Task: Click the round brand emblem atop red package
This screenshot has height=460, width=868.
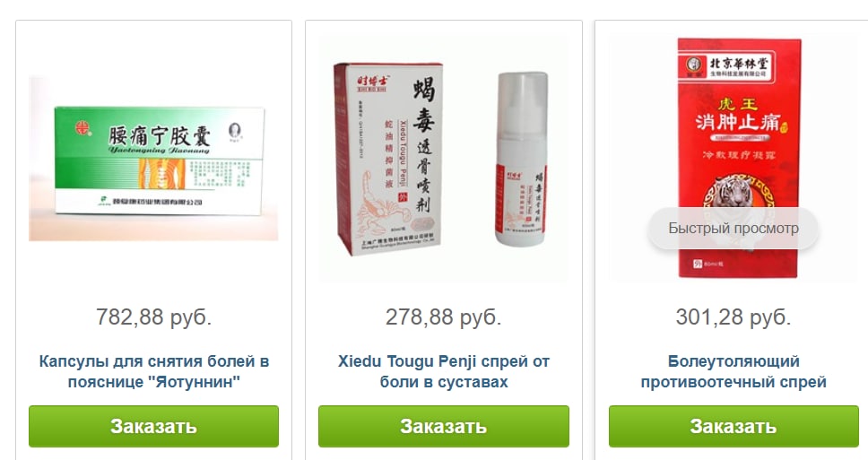Action: [x=694, y=65]
